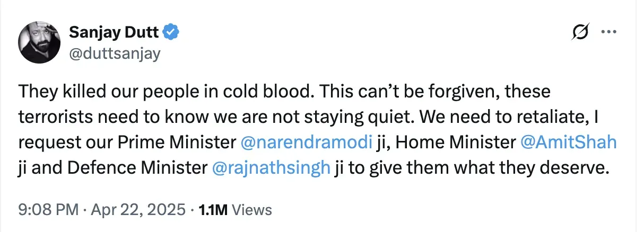Visit the @AmitShah mention link
The width and height of the screenshot is (644, 232).
coord(568,142)
